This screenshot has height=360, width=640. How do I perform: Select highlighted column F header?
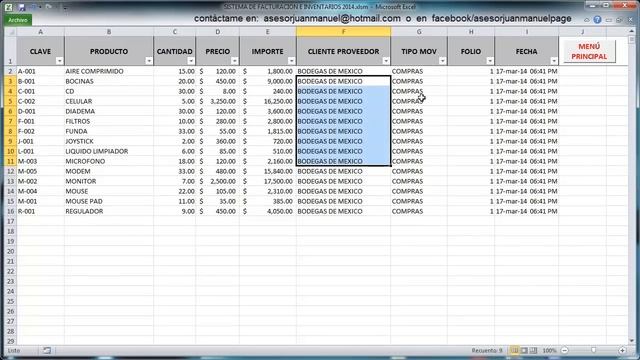[343, 32]
